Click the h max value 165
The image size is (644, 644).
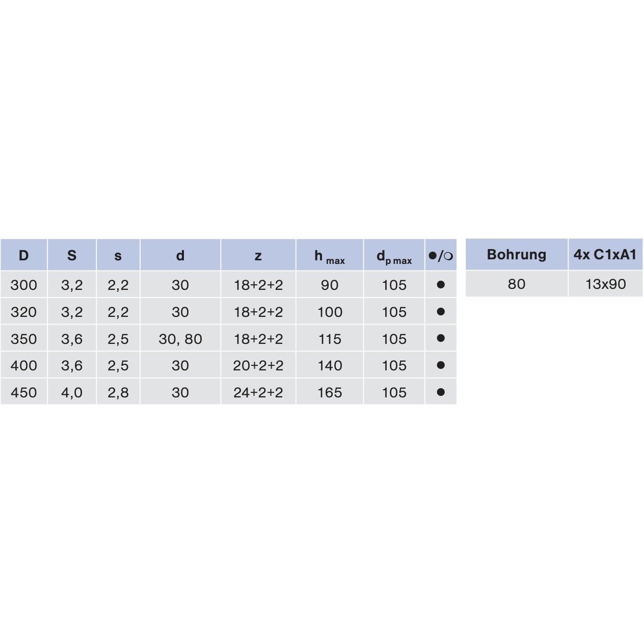click(x=330, y=392)
